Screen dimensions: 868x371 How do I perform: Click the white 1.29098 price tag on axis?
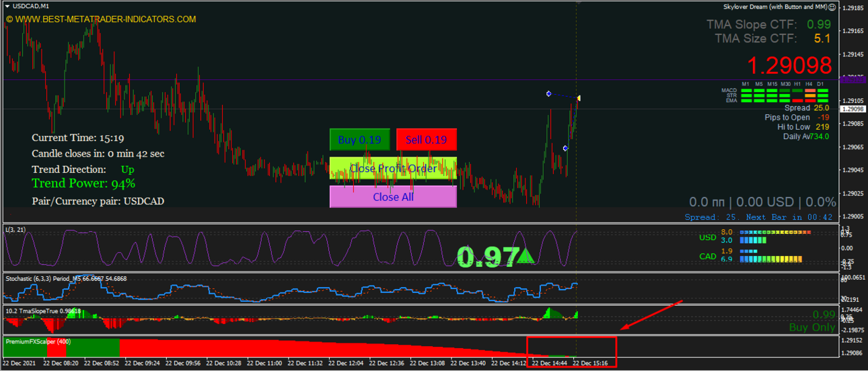click(853, 109)
